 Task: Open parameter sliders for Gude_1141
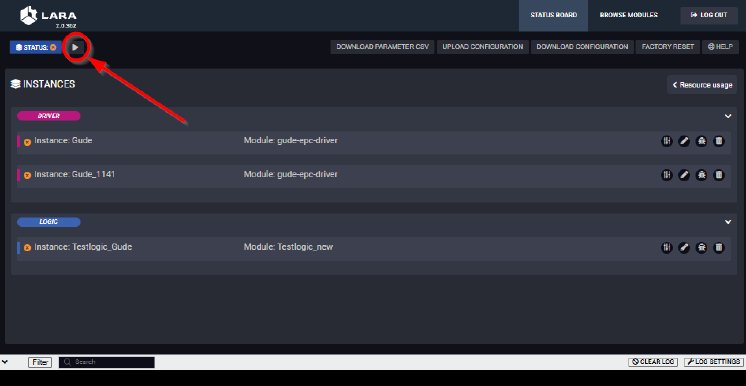pyautogui.click(x=667, y=175)
